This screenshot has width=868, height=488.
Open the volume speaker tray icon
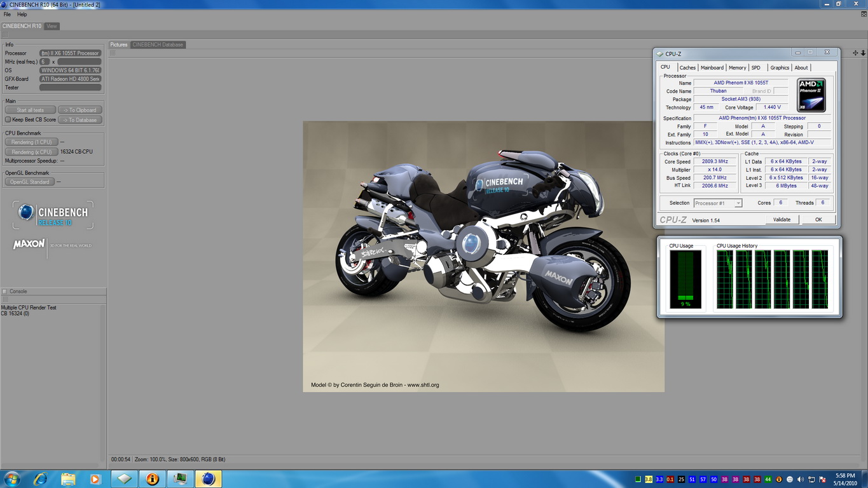click(x=801, y=479)
